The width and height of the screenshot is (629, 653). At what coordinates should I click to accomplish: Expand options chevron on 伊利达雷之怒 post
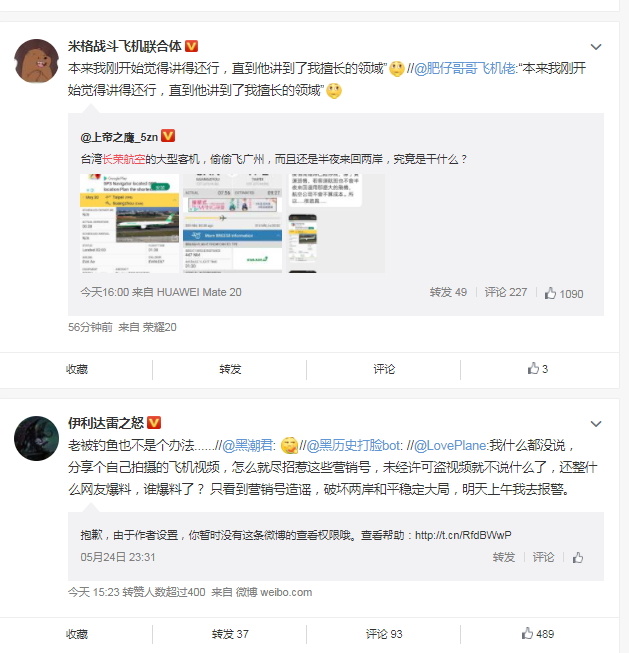(x=596, y=424)
